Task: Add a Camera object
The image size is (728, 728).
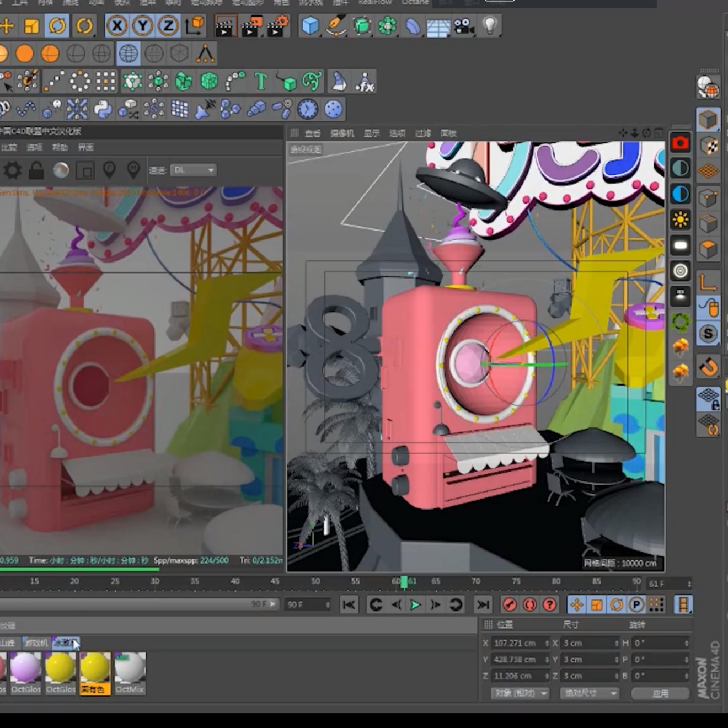Action: pos(464,25)
